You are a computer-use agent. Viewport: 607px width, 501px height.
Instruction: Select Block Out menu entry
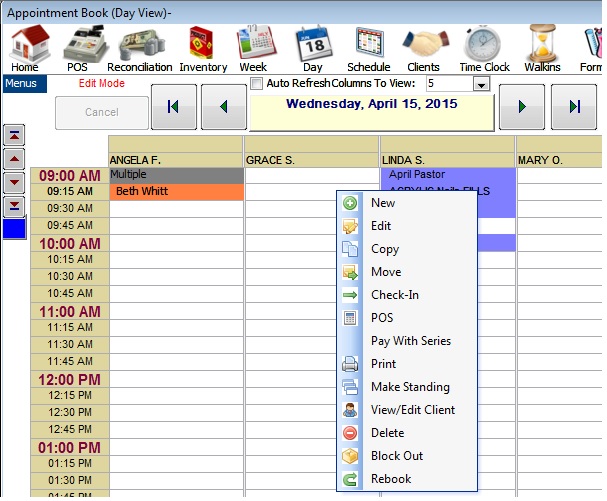click(407, 456)
